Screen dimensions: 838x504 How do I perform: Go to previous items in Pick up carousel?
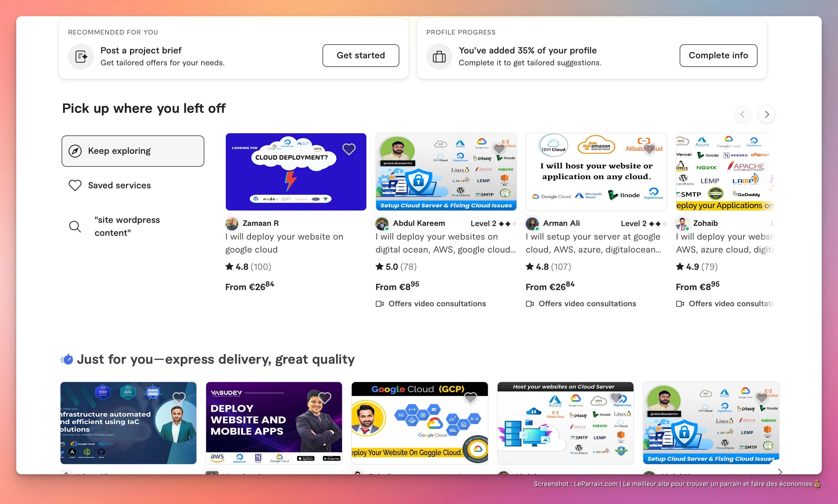click(x=742, y=114)
